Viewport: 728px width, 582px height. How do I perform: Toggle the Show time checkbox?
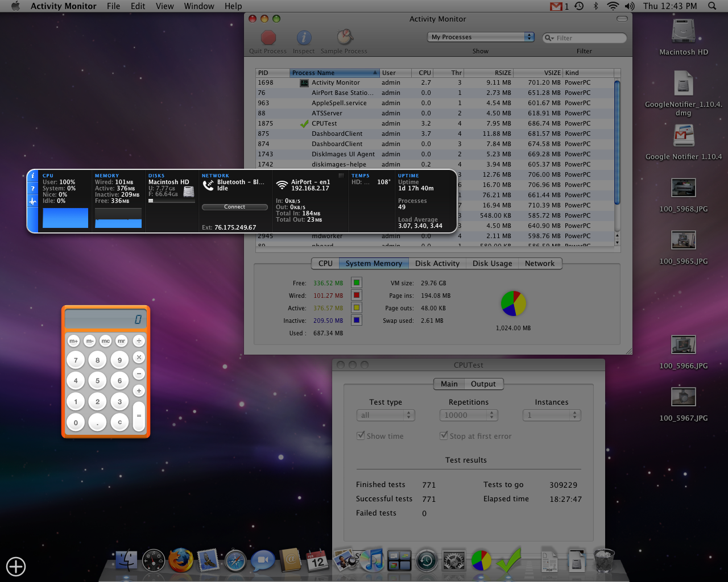tap(361, 436)
